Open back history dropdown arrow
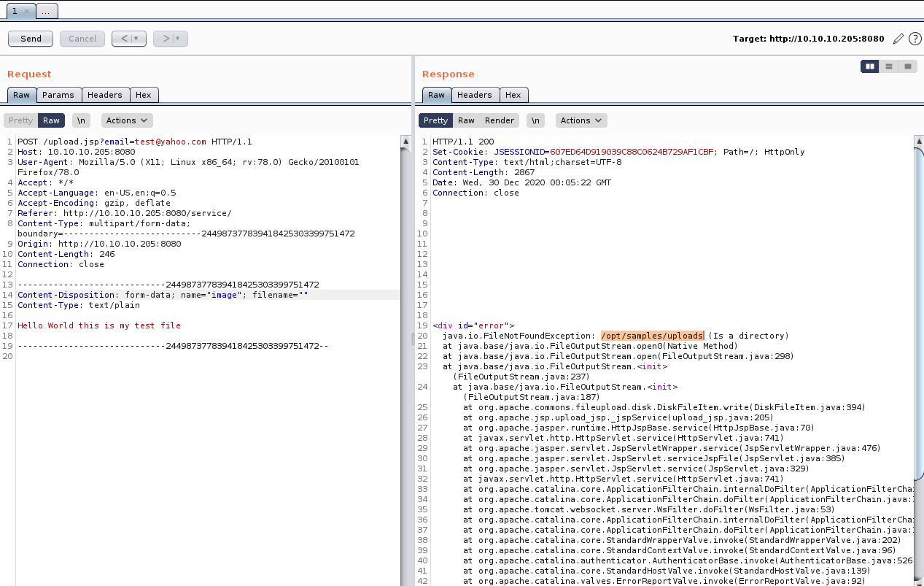Viewport: 924px width, 586px height. point(138,39)
